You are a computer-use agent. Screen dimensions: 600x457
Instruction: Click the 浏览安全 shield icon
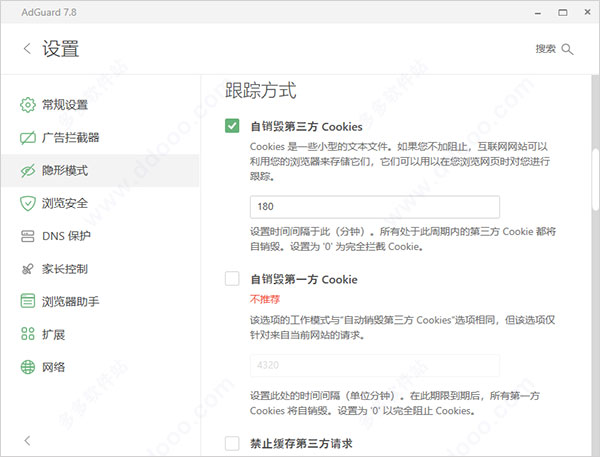click(28, 203)
